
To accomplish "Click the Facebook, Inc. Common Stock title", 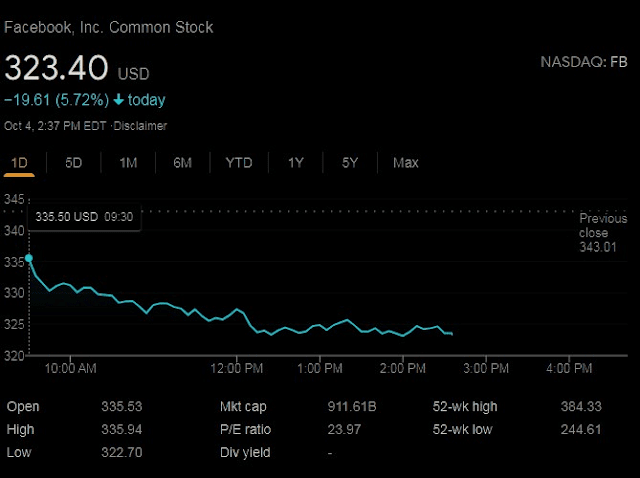I will click(108, 27).
